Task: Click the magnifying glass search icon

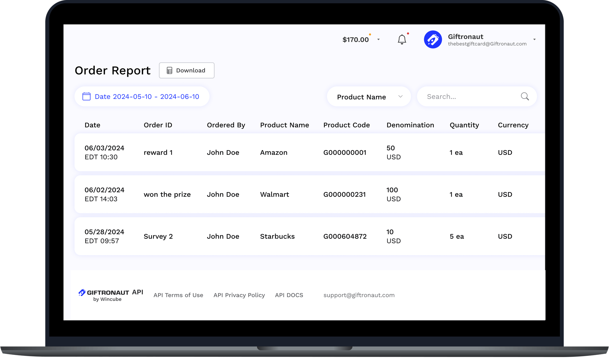Action: pos(525,96)
